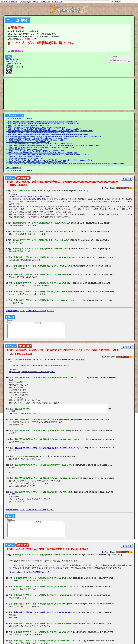The image size is (138, 644).
Task: Open the newsdig.tbs.co.jp article URL
Action: coord(32,372)
